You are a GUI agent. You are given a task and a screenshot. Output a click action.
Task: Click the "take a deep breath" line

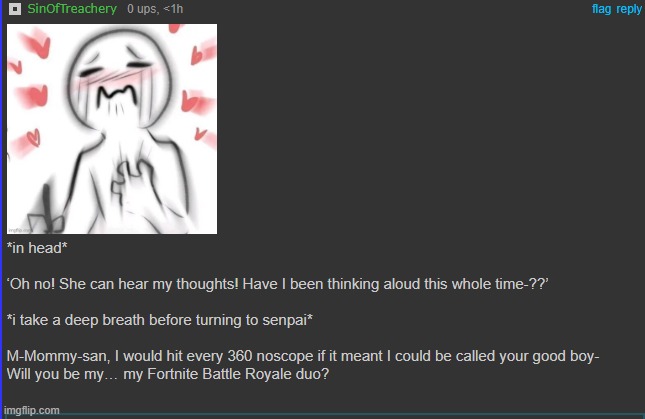[160, 320]
